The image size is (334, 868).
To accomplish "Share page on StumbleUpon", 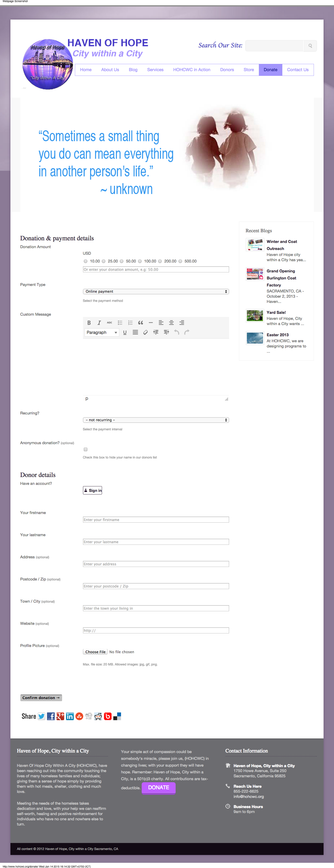I will 79,716.
